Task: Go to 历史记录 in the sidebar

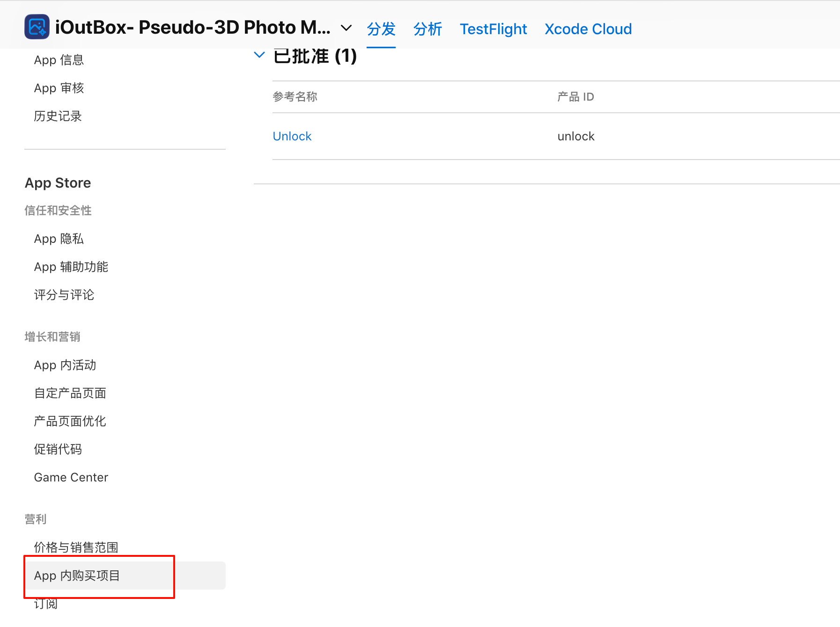Action: (58, 117)
